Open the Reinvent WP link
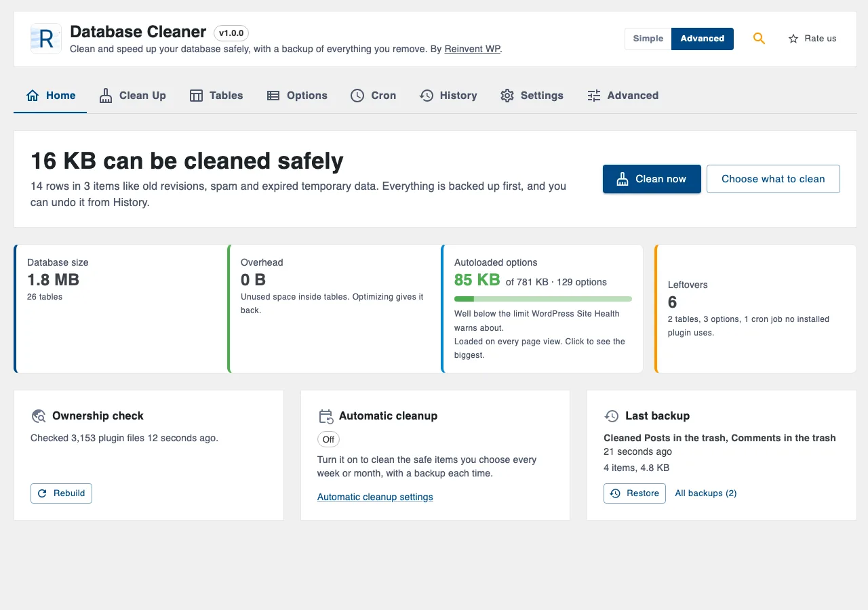This screenshot has width=868, height=610. 473,49
